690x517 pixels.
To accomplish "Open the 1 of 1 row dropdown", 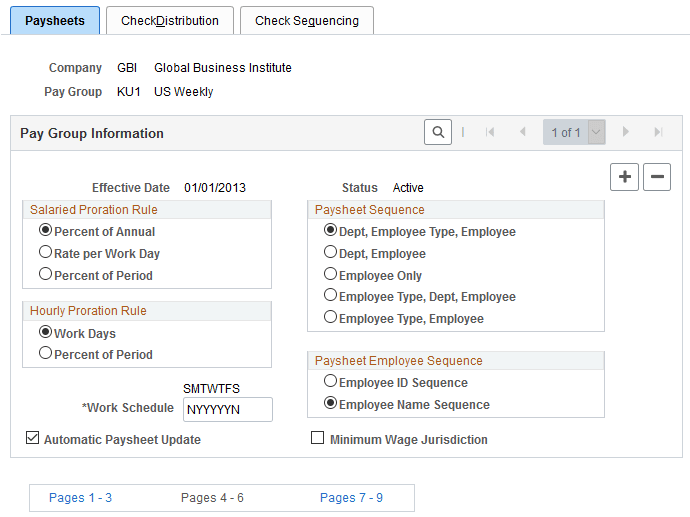I will [597, 132].
